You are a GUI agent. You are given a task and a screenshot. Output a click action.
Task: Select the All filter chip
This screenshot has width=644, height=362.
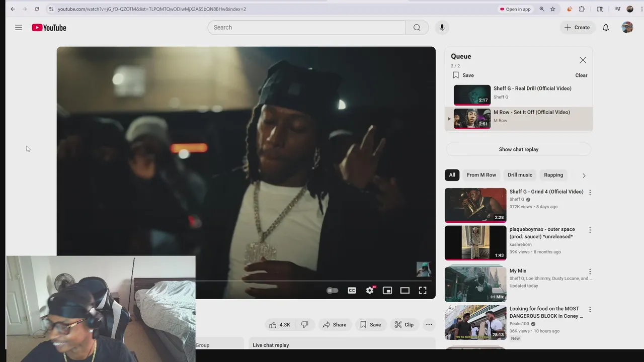(452, 175)
